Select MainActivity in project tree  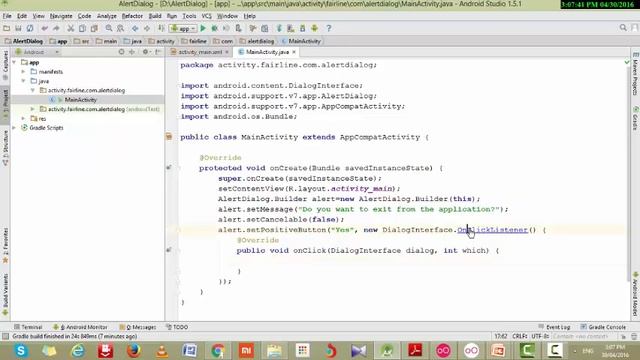click(x=80, y=100)
